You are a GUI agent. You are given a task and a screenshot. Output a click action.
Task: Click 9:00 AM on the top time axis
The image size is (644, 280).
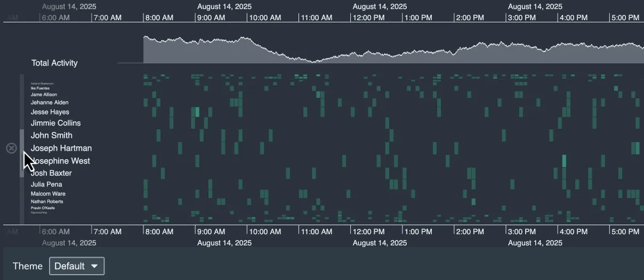tap(211, 18)
